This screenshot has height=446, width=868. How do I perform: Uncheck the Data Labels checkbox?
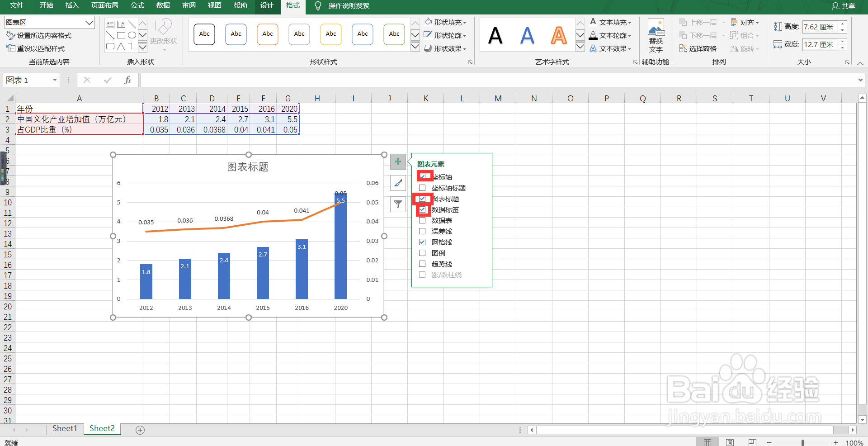(x=422, y=209)
